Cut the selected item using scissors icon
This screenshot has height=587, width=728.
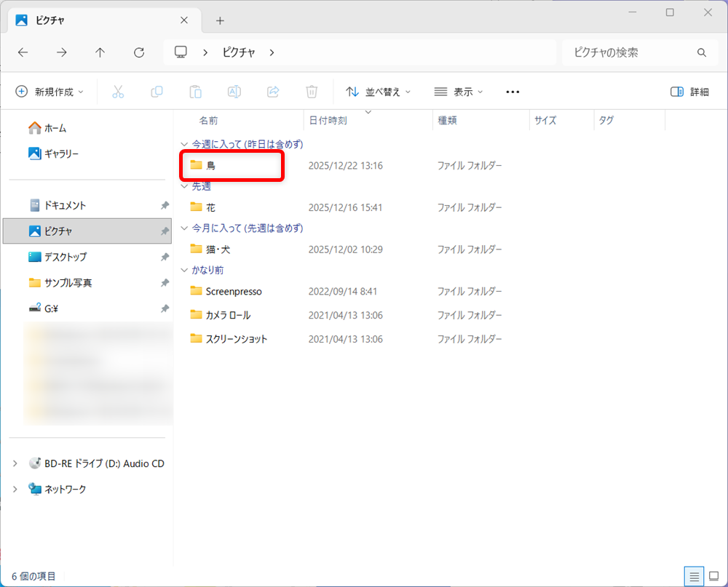click(x=119, y=92)
